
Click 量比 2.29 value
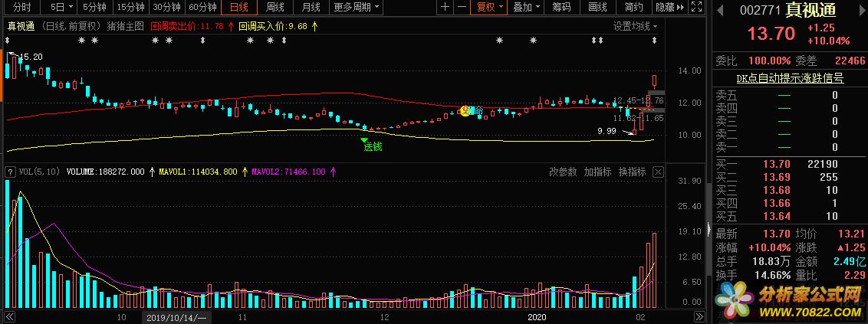[x=855, y=275]
